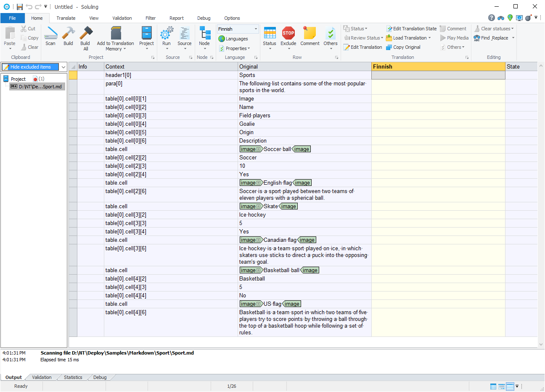Open Project group dialog launcher

(153, 57)
